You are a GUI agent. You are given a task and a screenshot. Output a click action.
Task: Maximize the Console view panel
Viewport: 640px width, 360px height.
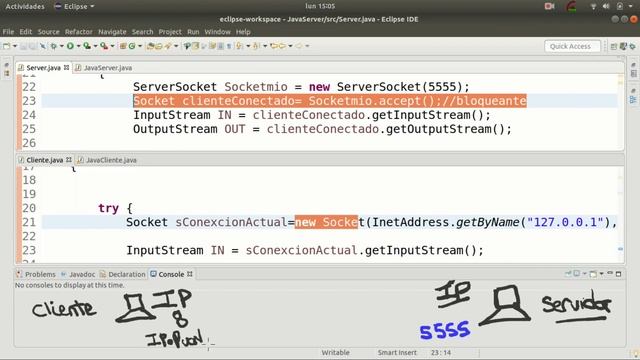618,273
